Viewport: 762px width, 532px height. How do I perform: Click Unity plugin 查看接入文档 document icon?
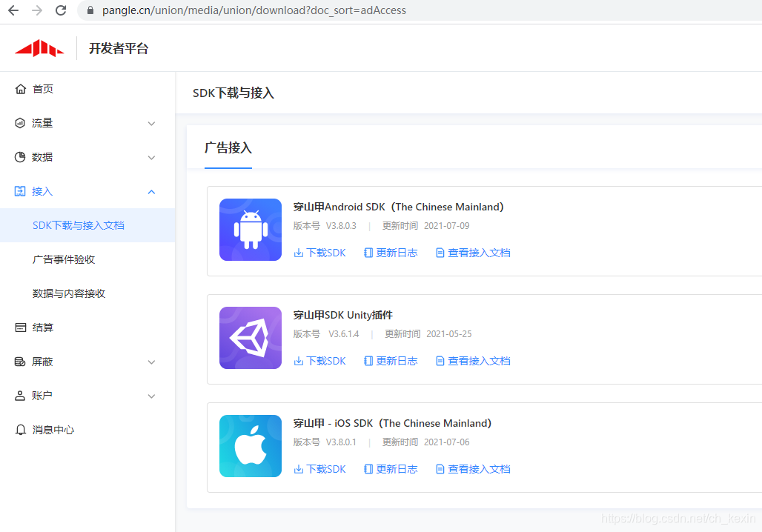[440, 361]
